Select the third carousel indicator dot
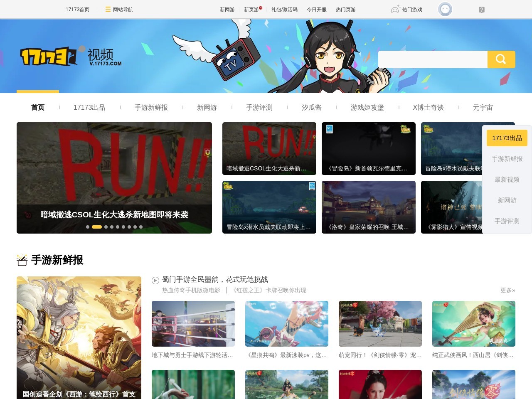This screenshot has width=532, height=399. point(106,227)
